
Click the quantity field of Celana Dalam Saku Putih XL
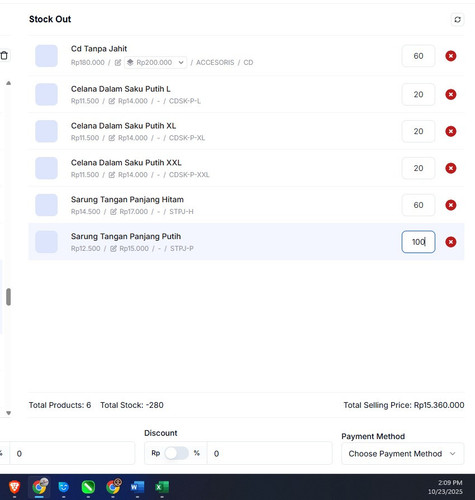click(418, 131)
